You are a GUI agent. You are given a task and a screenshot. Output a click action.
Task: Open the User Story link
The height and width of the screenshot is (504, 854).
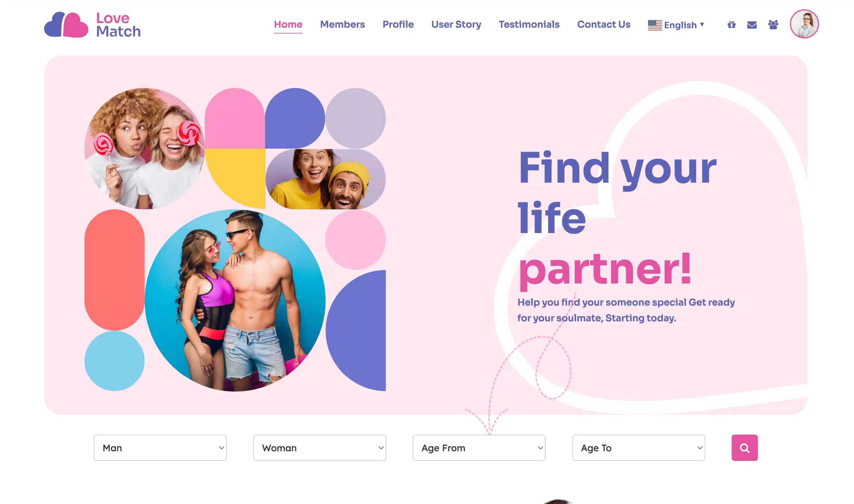(x=456, y=24)
